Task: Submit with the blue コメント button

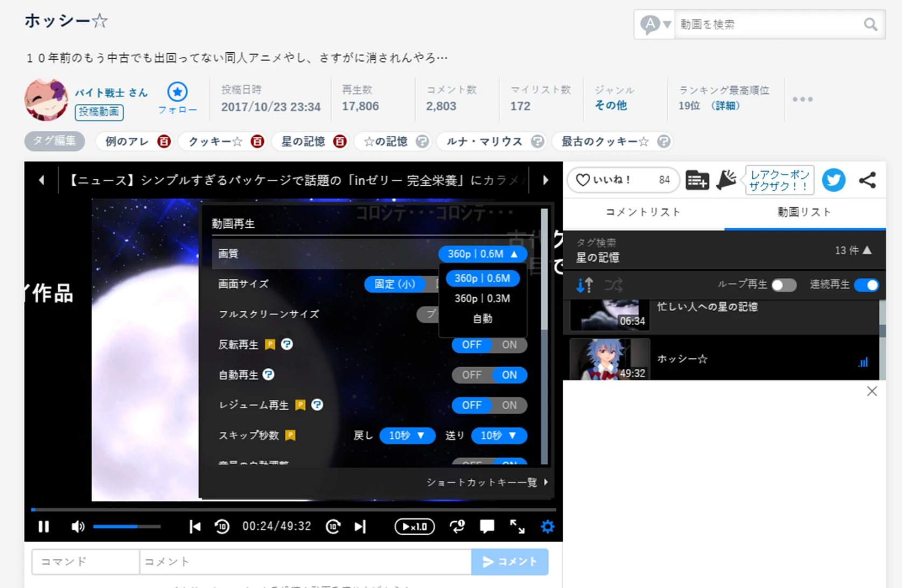Action: (x=509, y=562)
